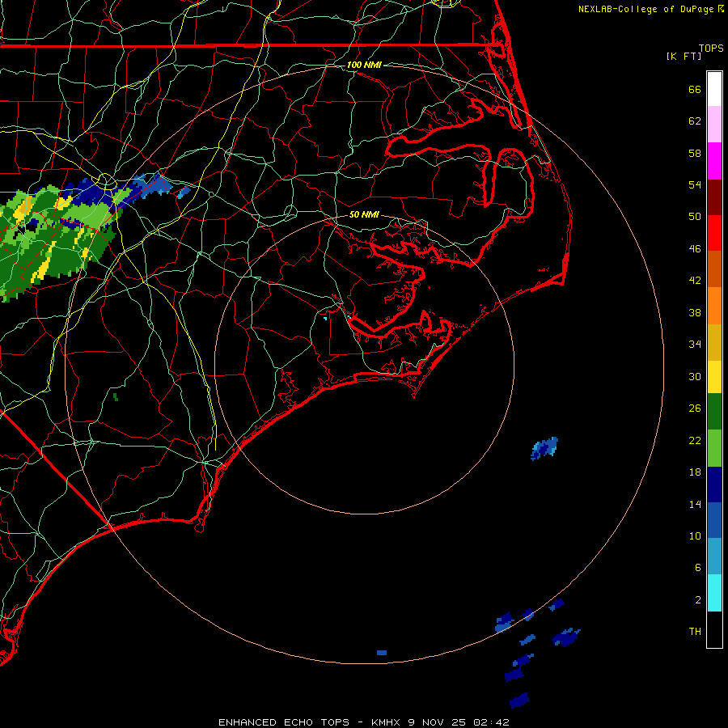
Task: Click the TOPS legend title
Action: tap(711, 48)
